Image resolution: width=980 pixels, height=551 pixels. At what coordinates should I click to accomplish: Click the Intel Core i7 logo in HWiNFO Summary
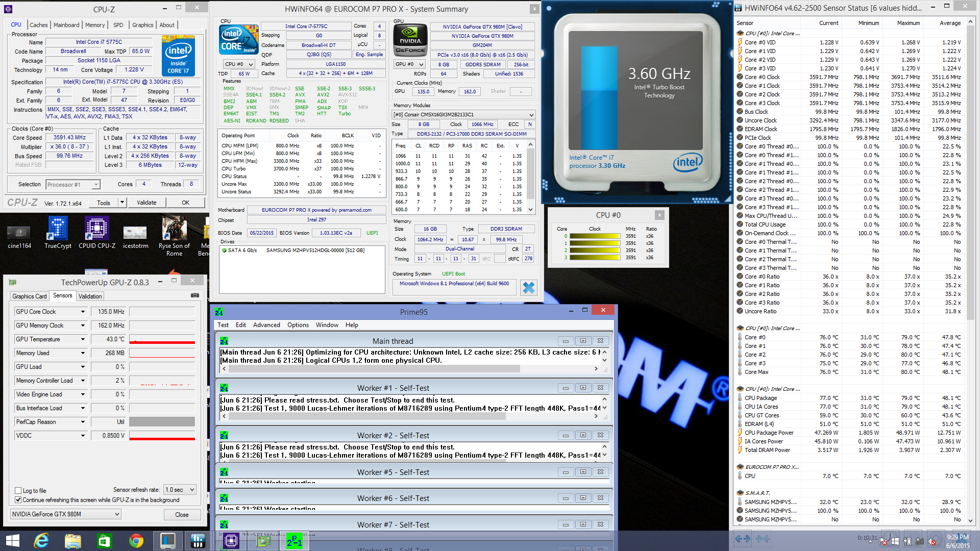(238, 40)
